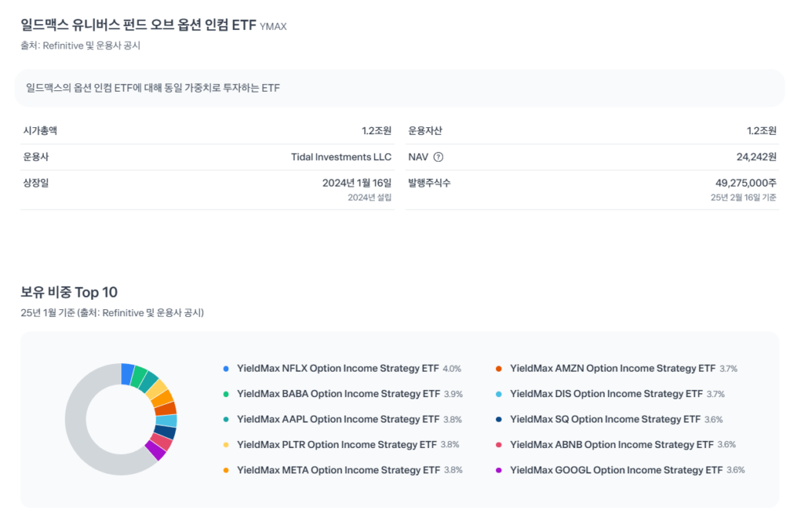Click the yellow legend dot for PLTR ETF

point(226,445)
